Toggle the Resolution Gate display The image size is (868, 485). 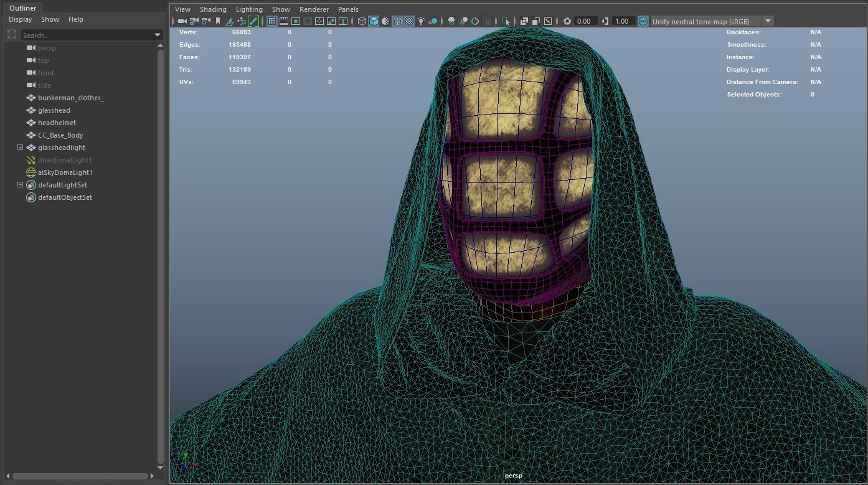(x=296, y=21)
